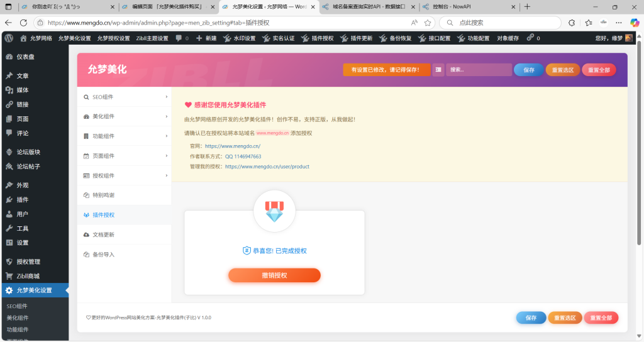Expand 功能组件 section in settings panel
Image resolution: width=644 pixels, height=342 pixels.
pos(125,136)
